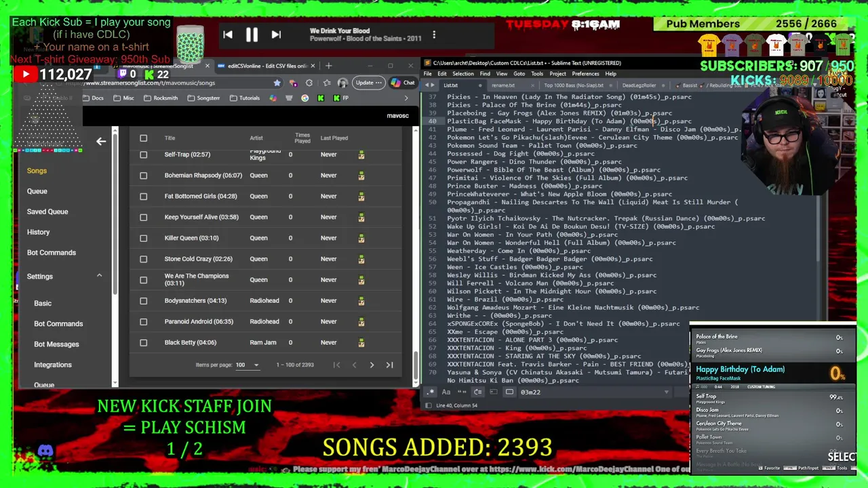Open browser extensions puzzle icon
868x488 pixels.
click(x=309, y=83)
